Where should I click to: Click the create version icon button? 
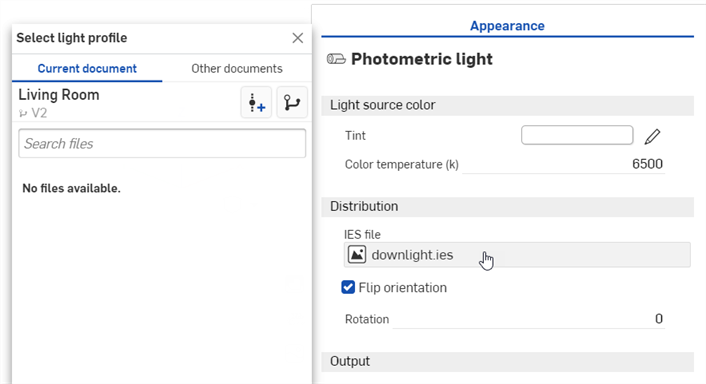256,103
